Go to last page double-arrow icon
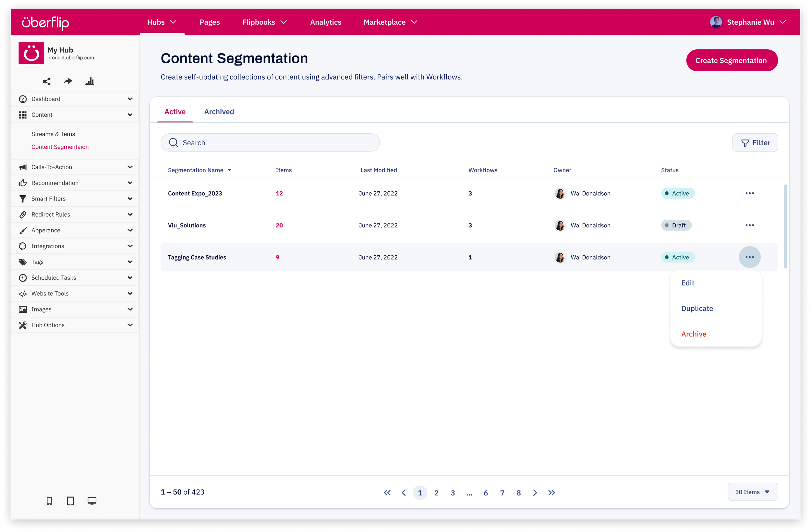 coord(551,492)
